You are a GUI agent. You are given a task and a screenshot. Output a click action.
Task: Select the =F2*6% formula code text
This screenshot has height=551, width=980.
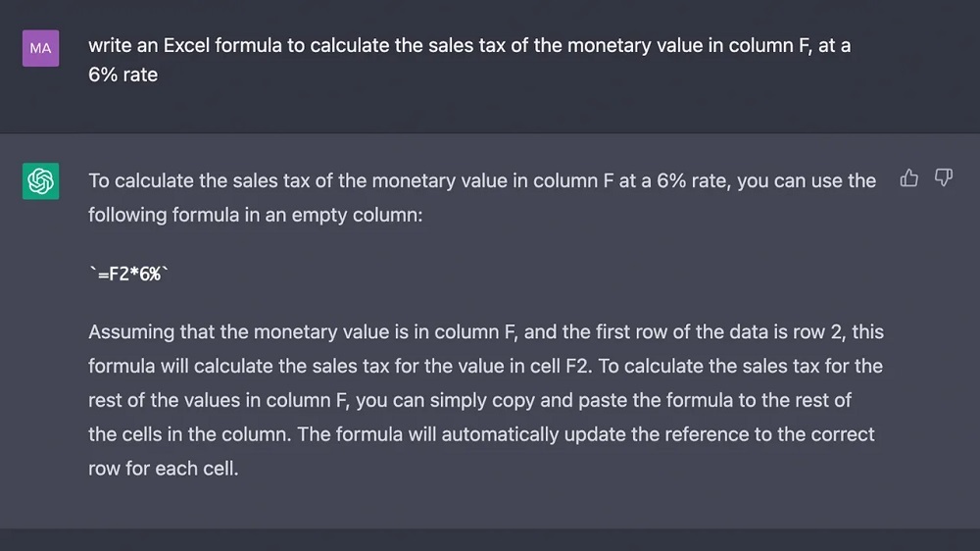(x=128, y=275)
